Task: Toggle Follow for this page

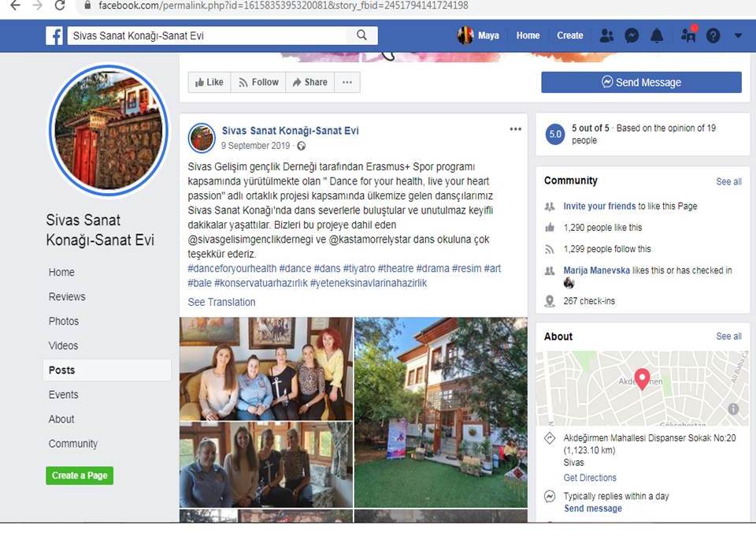Action: pos(258,83)
